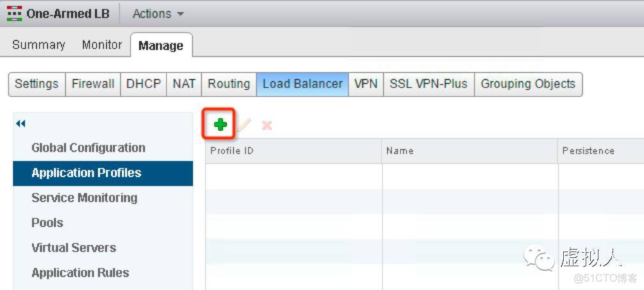Switch to the Summary tab
Viewport: 644px width, 290px height.
pos(38,44)
